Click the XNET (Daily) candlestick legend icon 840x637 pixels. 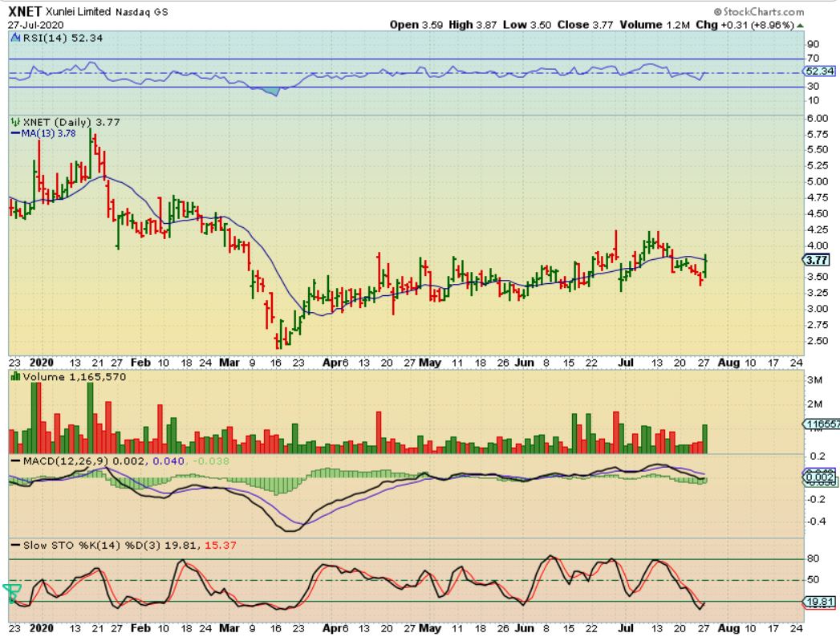click(x=14, y=122)
